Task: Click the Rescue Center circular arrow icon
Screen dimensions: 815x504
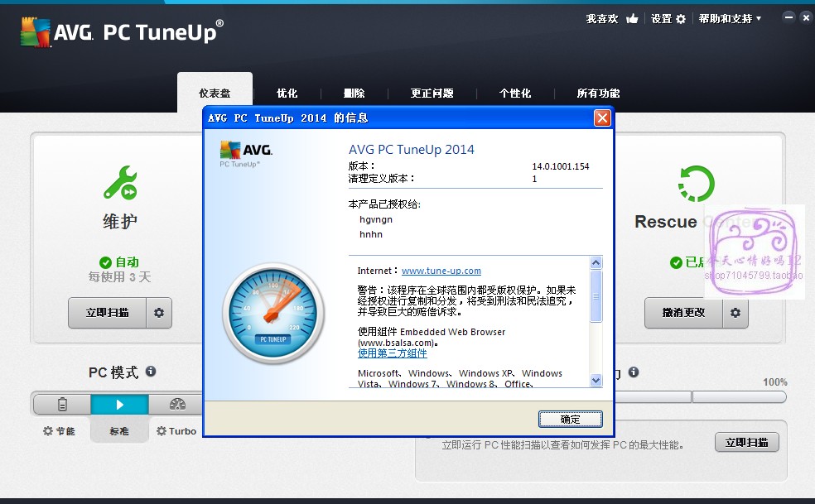Action: (x=697, y=184)
